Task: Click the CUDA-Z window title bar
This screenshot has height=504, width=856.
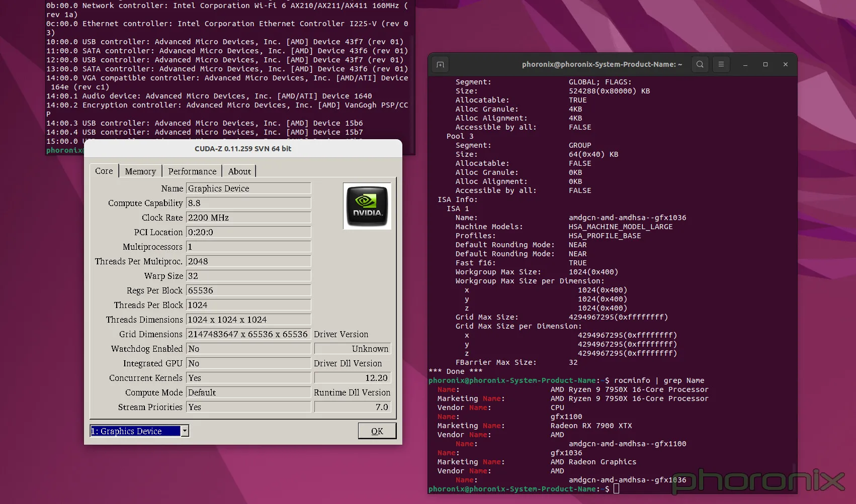Action: coord(243,149)
